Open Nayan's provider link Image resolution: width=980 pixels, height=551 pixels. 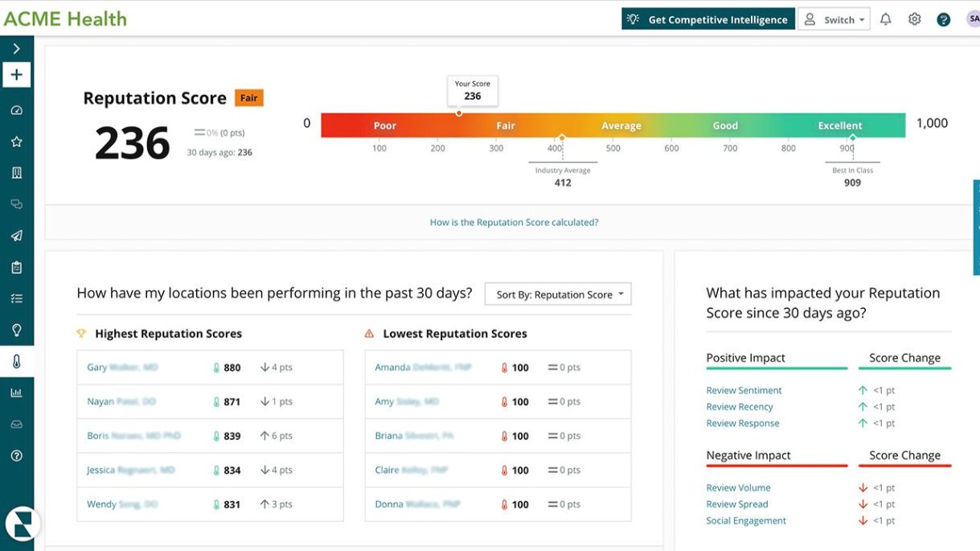coord(121,401)
